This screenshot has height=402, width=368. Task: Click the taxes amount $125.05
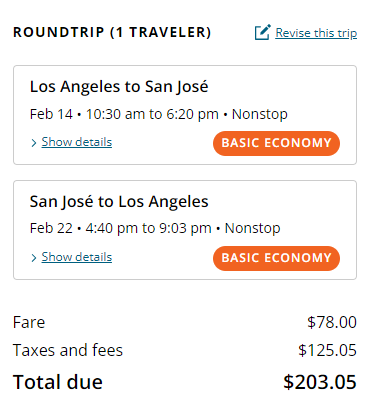(327, 350)
